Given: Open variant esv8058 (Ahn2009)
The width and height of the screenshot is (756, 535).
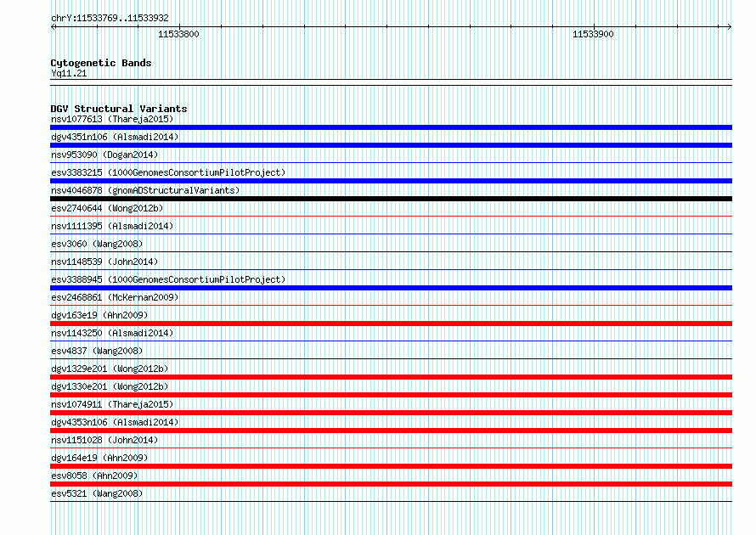Looking at the screenshot, I should click(94, 476).
